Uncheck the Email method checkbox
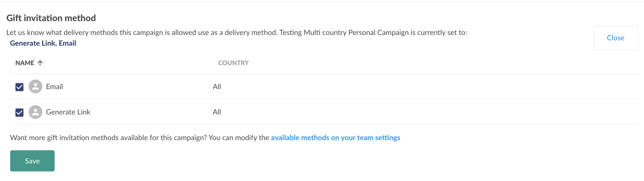644x181 pixels. click(19, 87)
